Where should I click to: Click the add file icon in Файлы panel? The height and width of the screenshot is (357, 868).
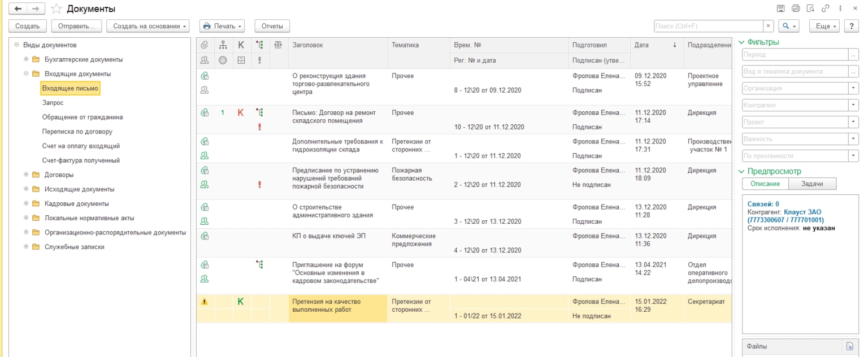848,346
